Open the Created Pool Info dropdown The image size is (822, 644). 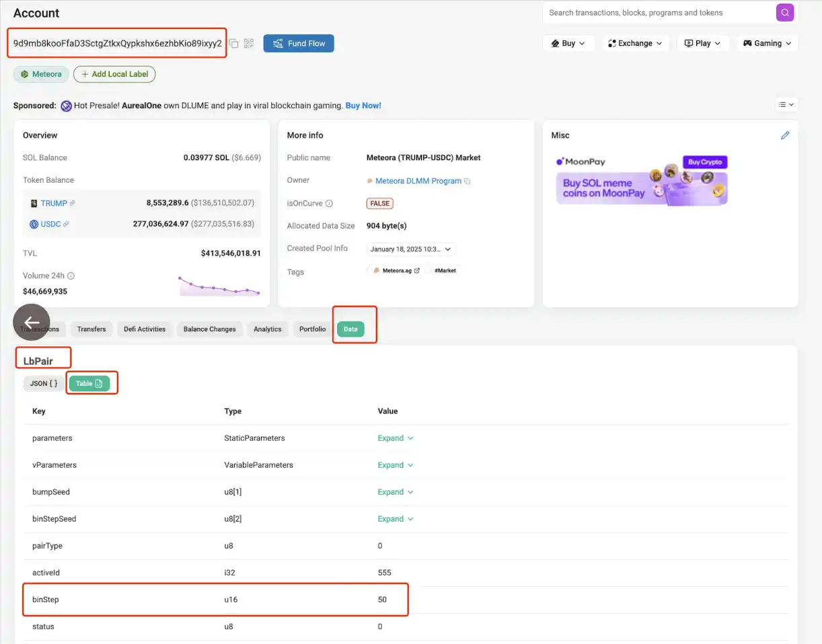(411, 249)
